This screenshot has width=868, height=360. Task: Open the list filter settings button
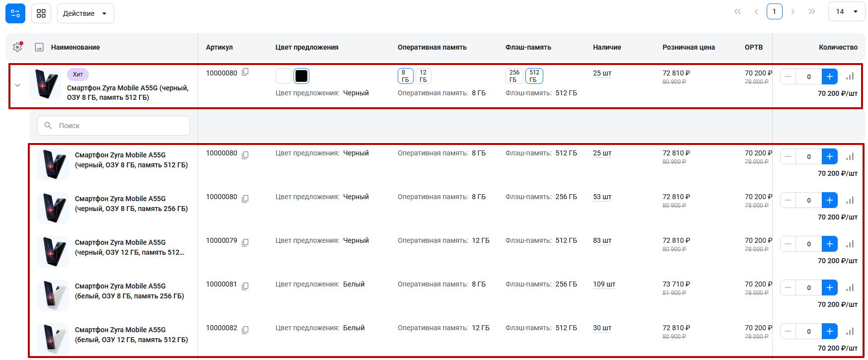tap(15, 13)
